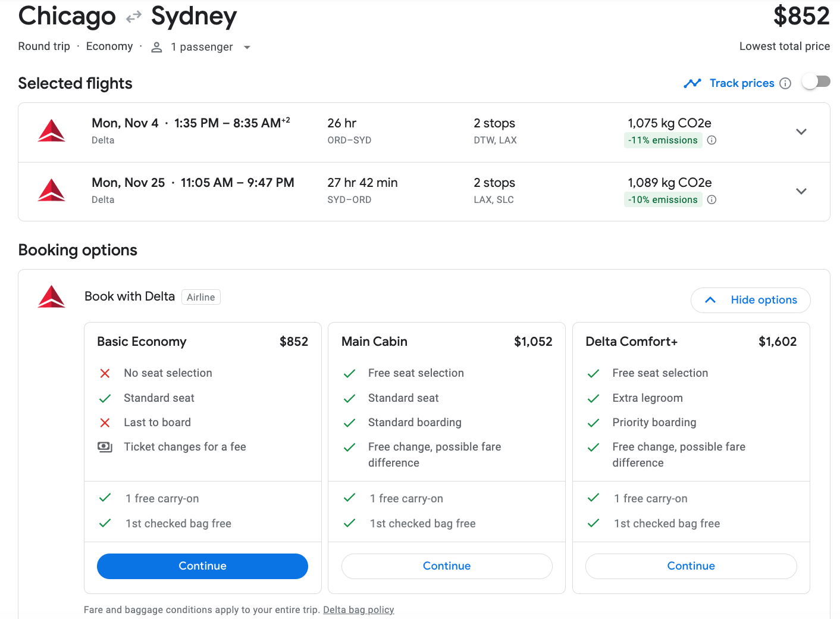
Task: Click the Main Cabin fare title
Action: 374,342
